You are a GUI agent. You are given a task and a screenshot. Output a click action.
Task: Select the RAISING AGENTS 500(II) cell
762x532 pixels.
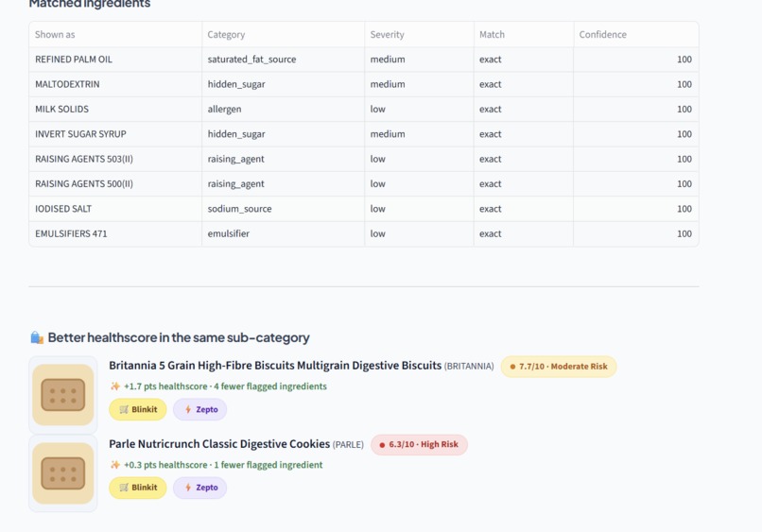(x=115, y=183)
